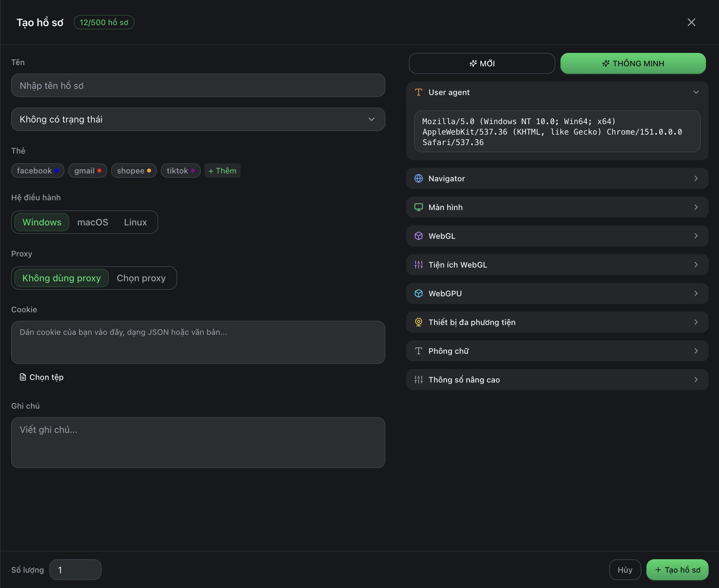719x588 pixels.
Task: Expand the WebGPU section
Action: coord(557,294)
